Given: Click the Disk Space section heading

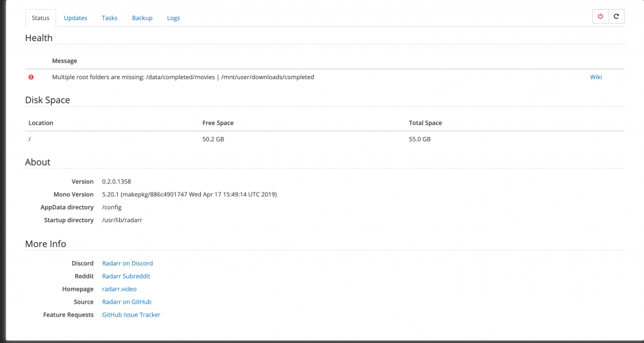Looking at the screenshot, I should point(48,100).
